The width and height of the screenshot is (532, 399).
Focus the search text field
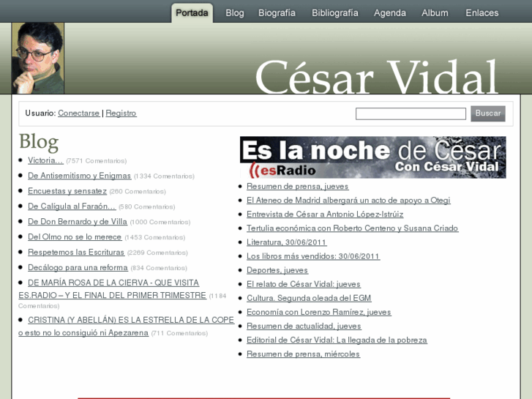point(411,113)
